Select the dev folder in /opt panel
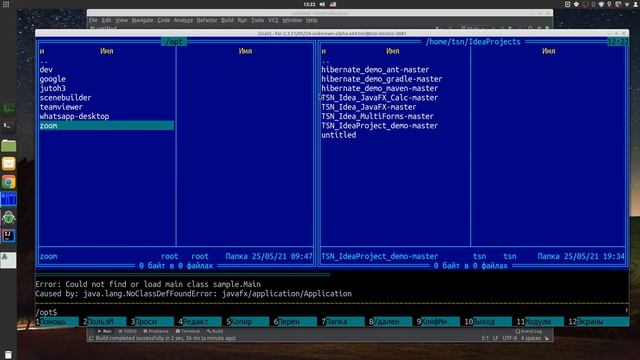The image size is (640, 360). point(46,70)
